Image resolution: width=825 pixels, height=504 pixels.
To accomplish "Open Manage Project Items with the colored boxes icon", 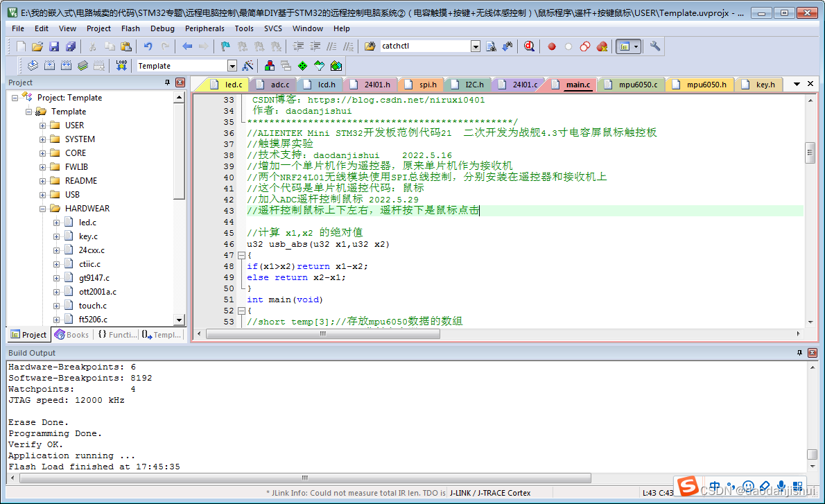I will [270, 66].
